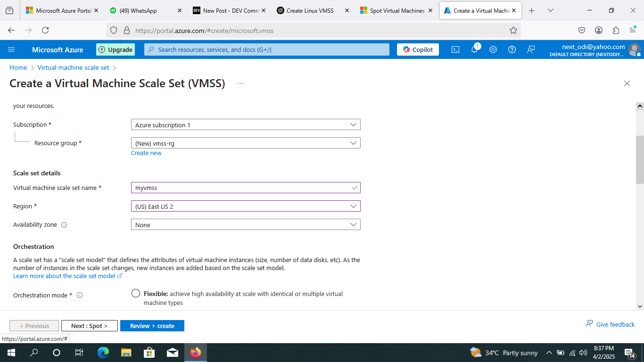Click the account avatar picture
Screen dimensions: 644x362
tap(635, 49)
